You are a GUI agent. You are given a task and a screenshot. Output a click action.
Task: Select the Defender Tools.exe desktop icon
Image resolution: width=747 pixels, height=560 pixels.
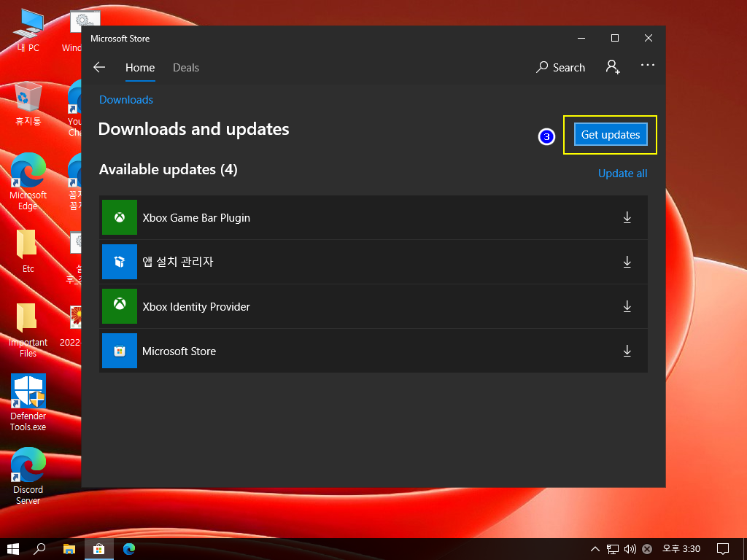pos(28,402)
